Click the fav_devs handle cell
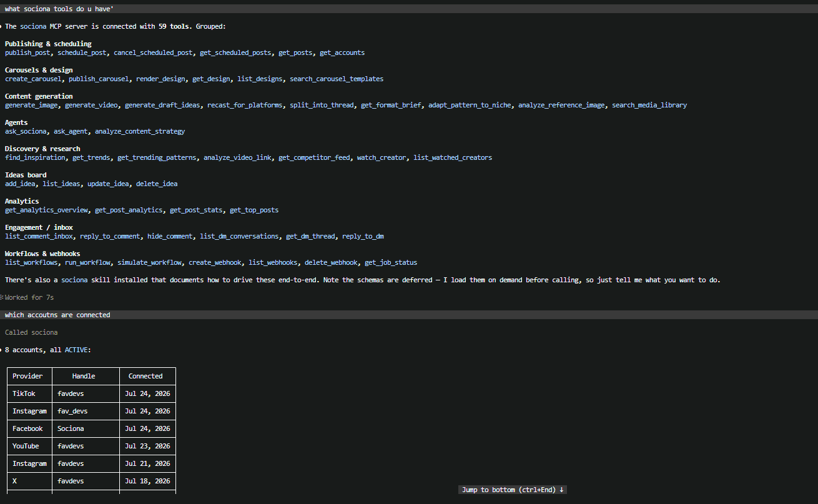This screenshot has width=818, height=504. point(86,411)
